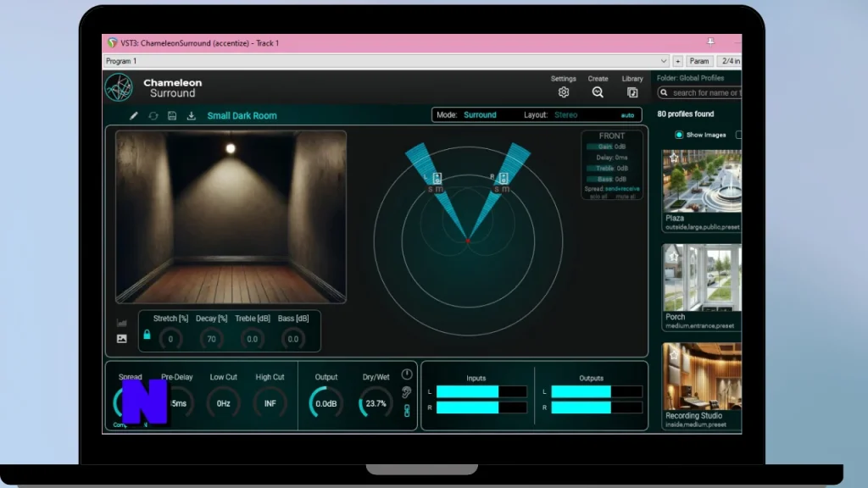Click the 2/4 in routing button

[x=730, y=61]
